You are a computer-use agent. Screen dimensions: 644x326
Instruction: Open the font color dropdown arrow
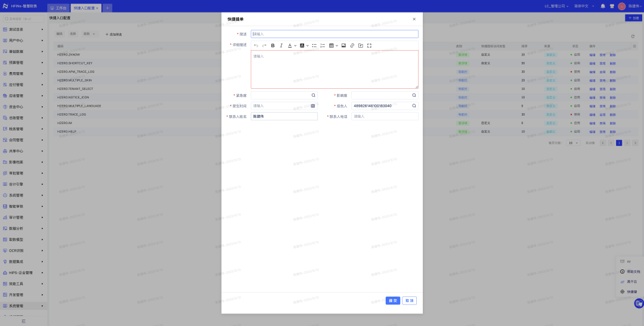tap(296, 45)
